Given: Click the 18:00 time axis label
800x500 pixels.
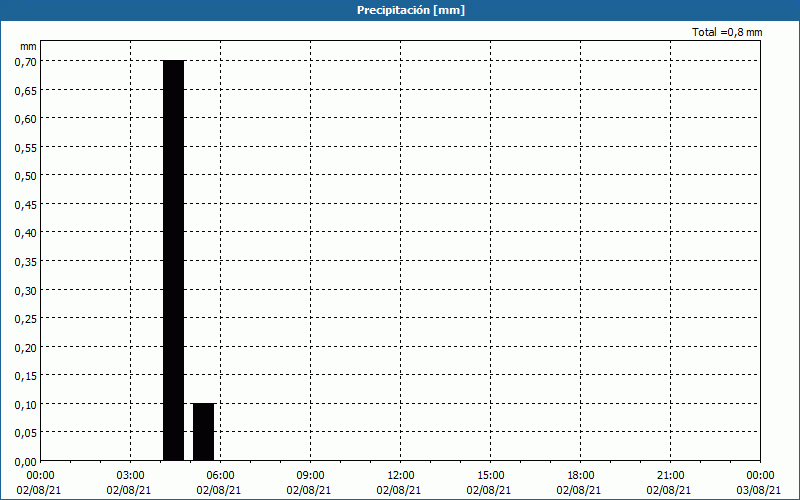Looking at the screenshot, I should point(580,476).
